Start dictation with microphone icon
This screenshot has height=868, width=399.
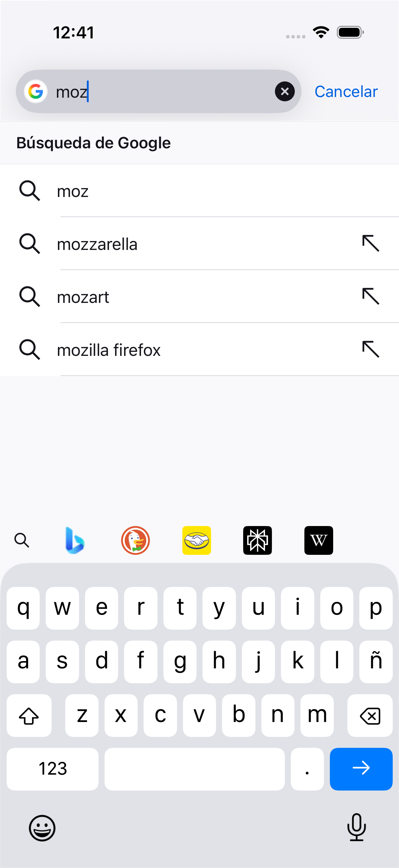pyautogui.click(x=356, y=827)
